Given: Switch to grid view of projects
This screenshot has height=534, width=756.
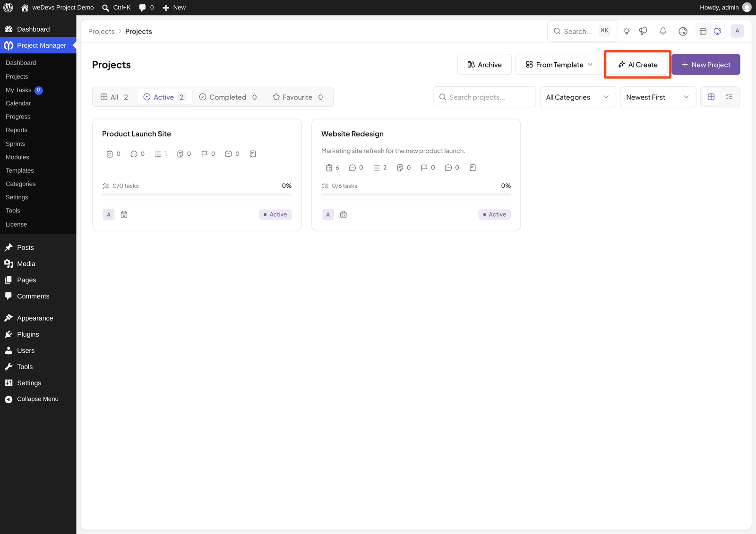Looking at the screenshot, I should [x=711, y=97].
